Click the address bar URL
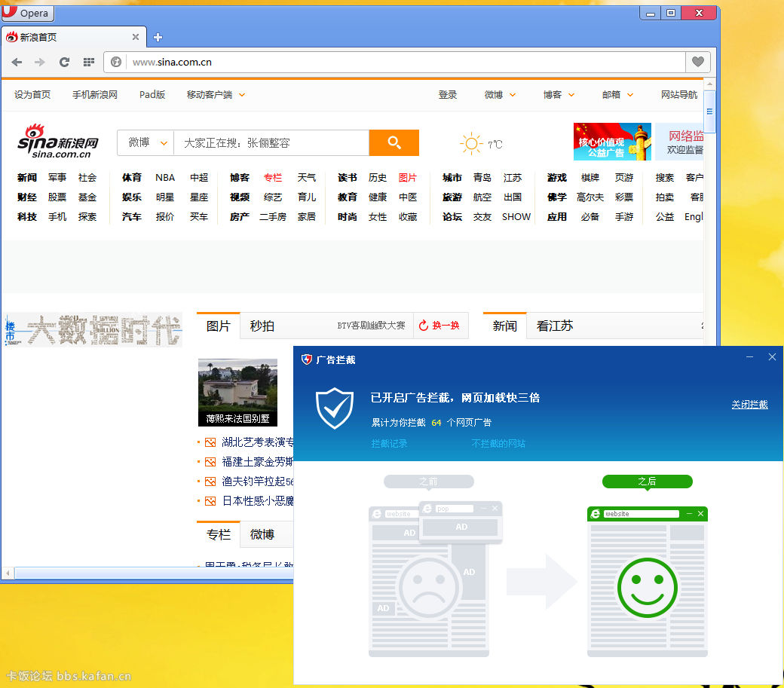Viewport: 784px width, 688px height. pyautogui.click(x=172, y=62)
